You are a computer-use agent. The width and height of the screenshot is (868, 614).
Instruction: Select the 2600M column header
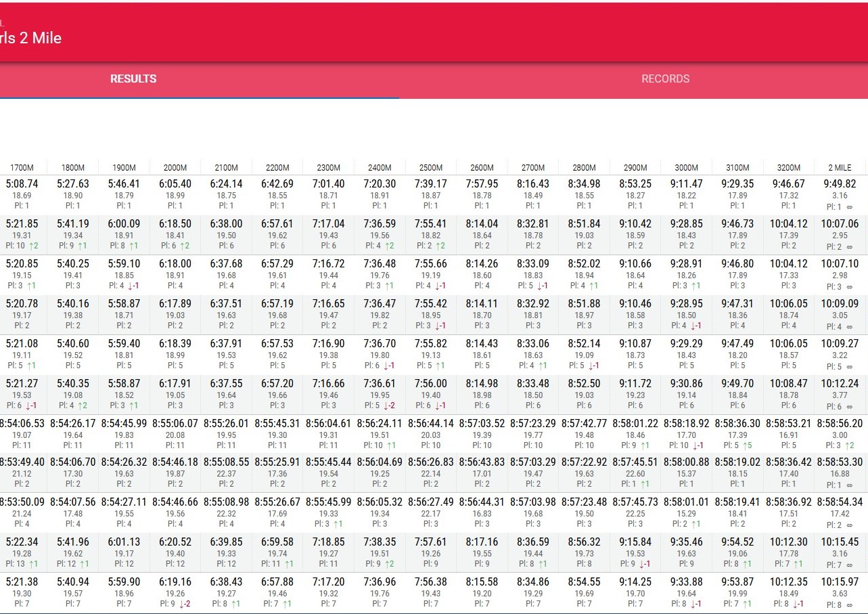482,168
